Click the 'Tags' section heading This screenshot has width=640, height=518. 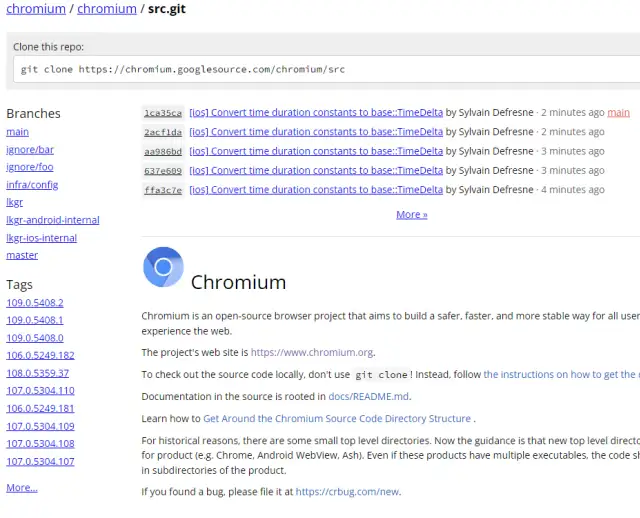click(19, 285)
